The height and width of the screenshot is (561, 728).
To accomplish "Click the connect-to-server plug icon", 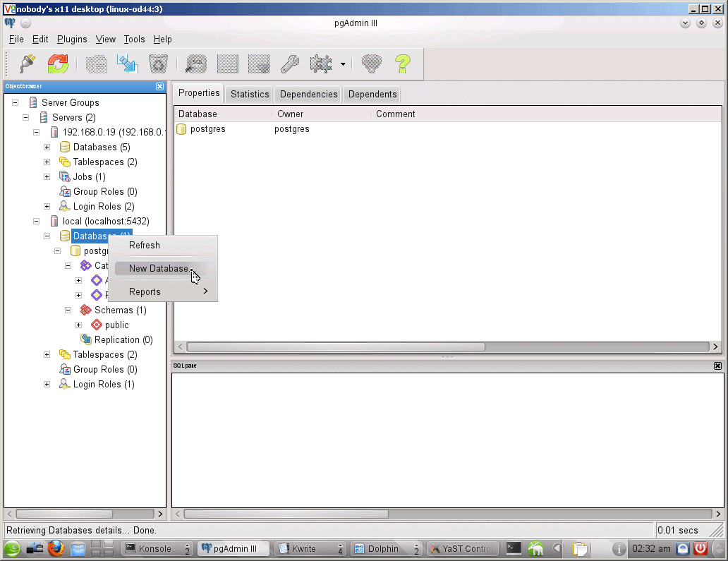I will tap(28, 64).
